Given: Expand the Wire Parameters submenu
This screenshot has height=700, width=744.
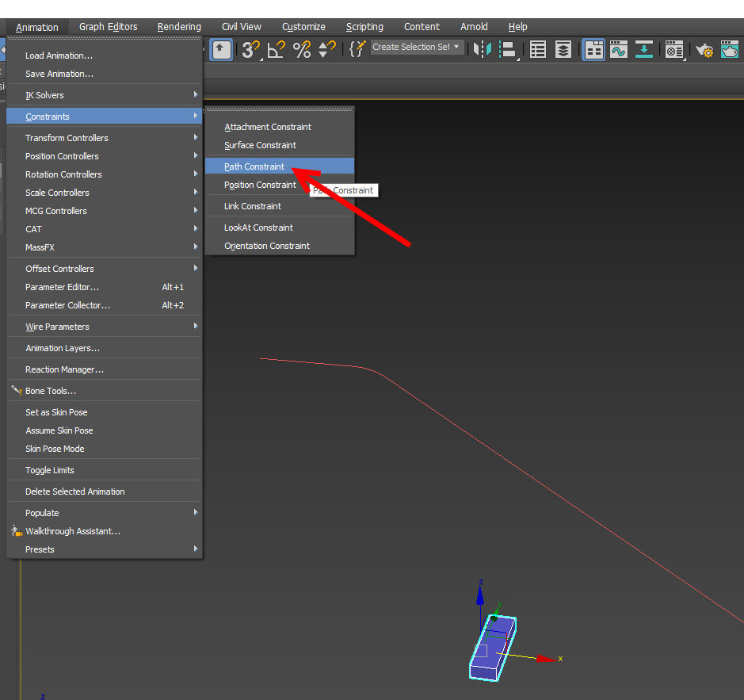Looking at the screenshot, I should (x=105, y=327).
